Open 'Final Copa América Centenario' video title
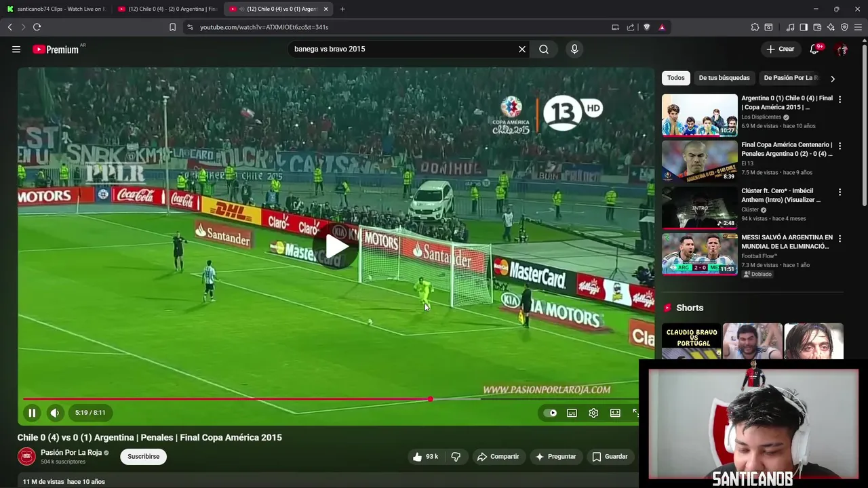This screenshot has width=868, height=488. point(787,149)
